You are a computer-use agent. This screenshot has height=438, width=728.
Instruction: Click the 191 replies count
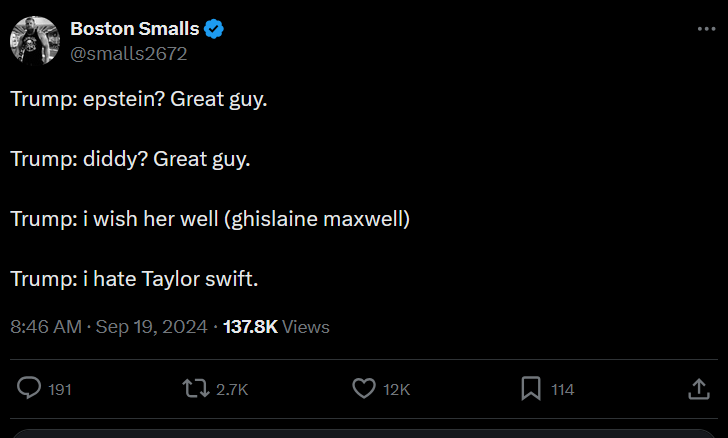tap(60, 390)
